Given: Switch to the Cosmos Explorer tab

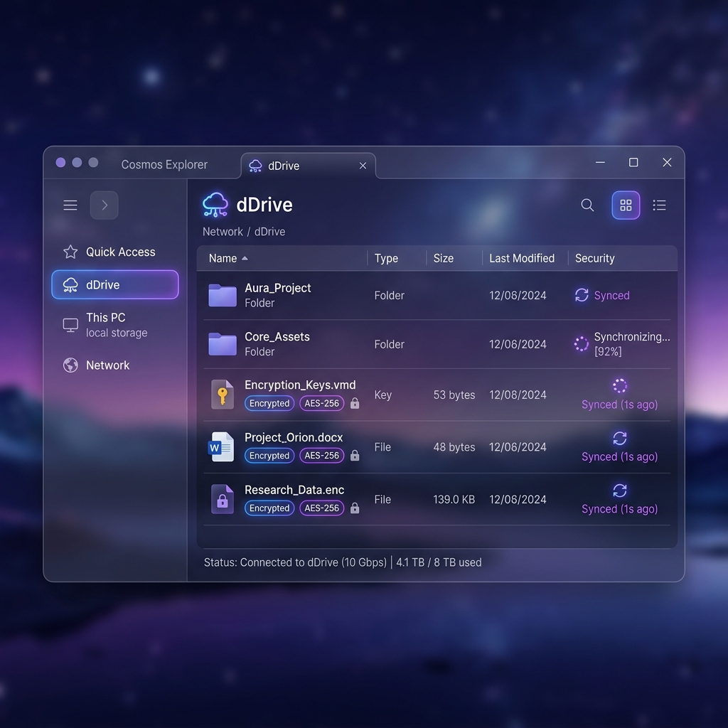Looking at the screenshot, I should [164, 164].
